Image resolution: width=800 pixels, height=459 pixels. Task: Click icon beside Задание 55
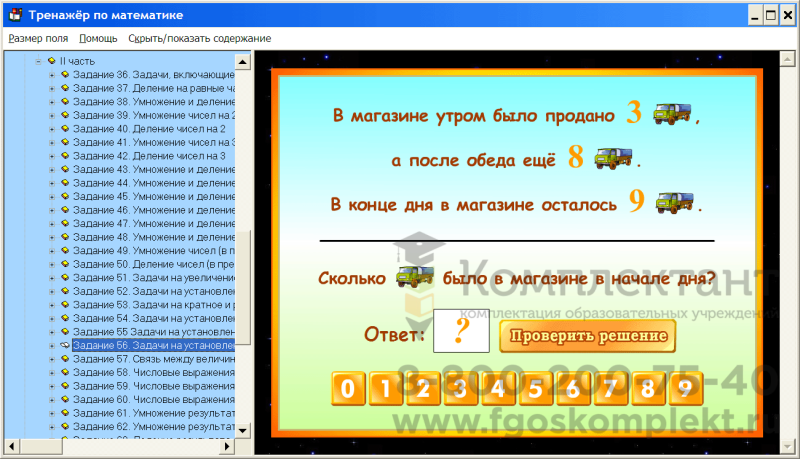click(x=65, y=332)
